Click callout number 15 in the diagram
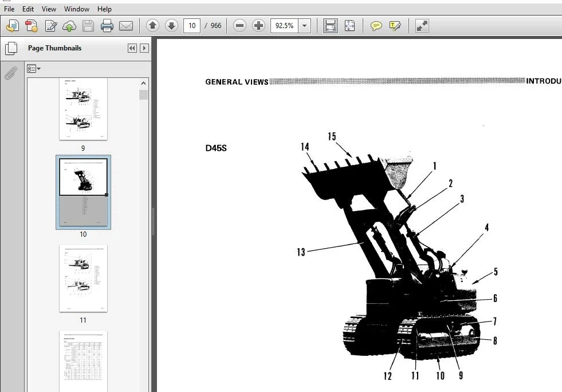This screenshot has width=562, height=392. 332,136
